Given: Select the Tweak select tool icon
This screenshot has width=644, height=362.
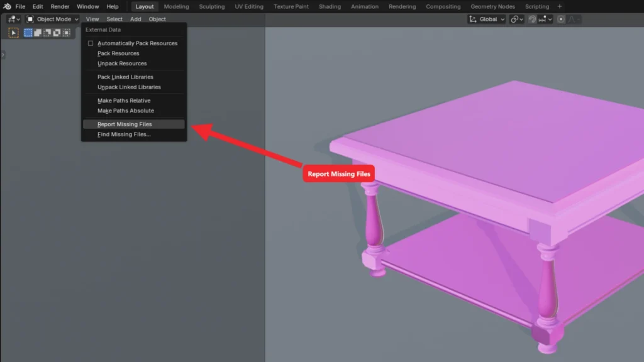Looking at the screenshot, I should click(14, 33).
